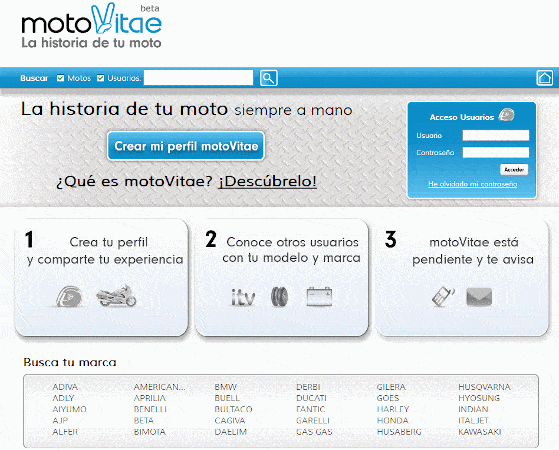Click the helmet icon beside Acceso Usuarios
559x450 pixels.
pyautogui.click(x=506, y=115)
